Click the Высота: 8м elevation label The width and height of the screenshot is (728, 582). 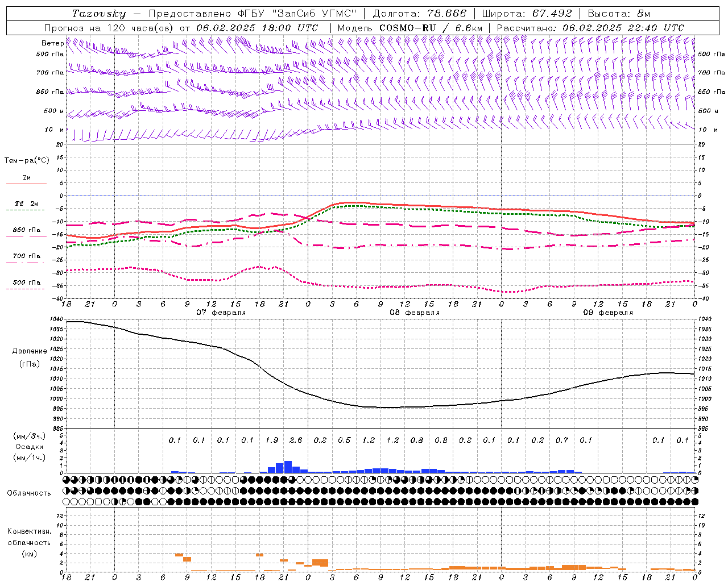coord(619,14)
